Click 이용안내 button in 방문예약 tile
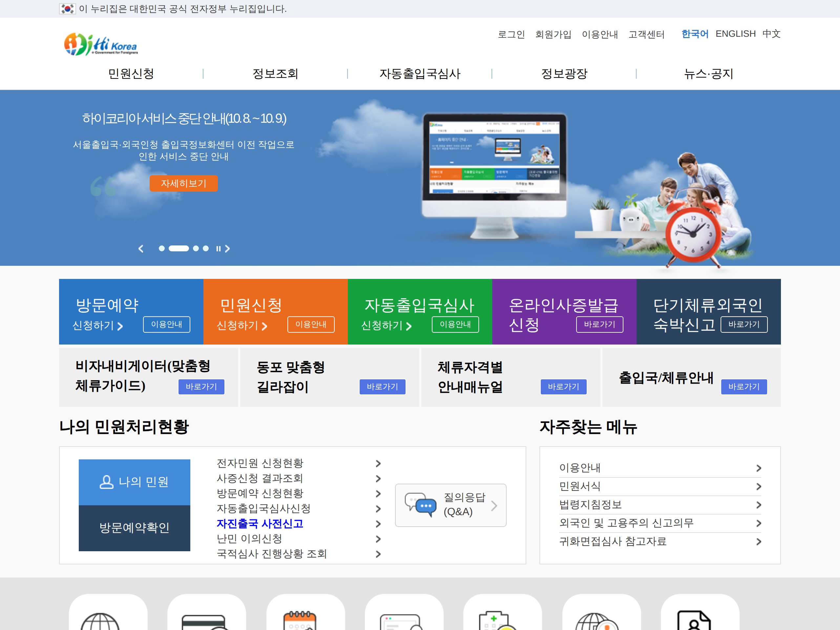Screen dimensions: 840x630 tap(167, 324)
